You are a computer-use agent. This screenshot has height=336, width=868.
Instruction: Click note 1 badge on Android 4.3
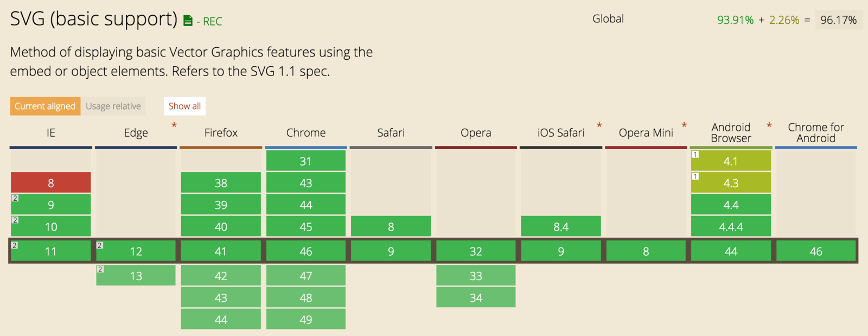695,176
